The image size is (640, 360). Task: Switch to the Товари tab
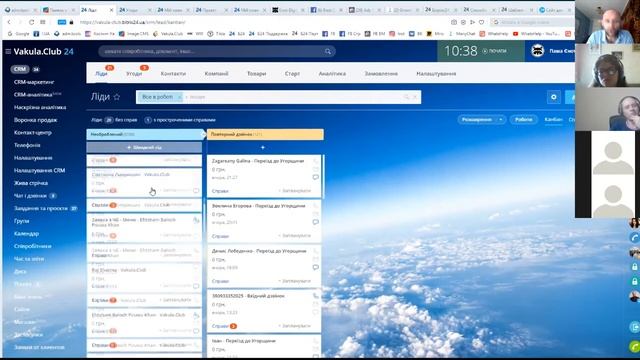[256, 74]
